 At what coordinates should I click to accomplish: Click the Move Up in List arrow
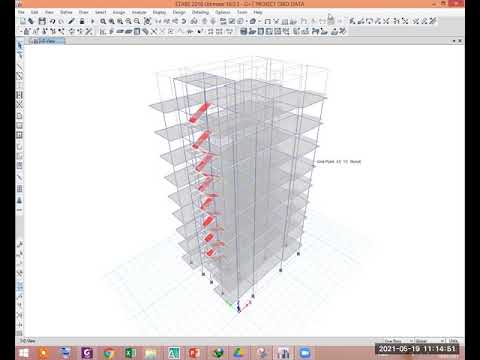click(x=205, y=21)
